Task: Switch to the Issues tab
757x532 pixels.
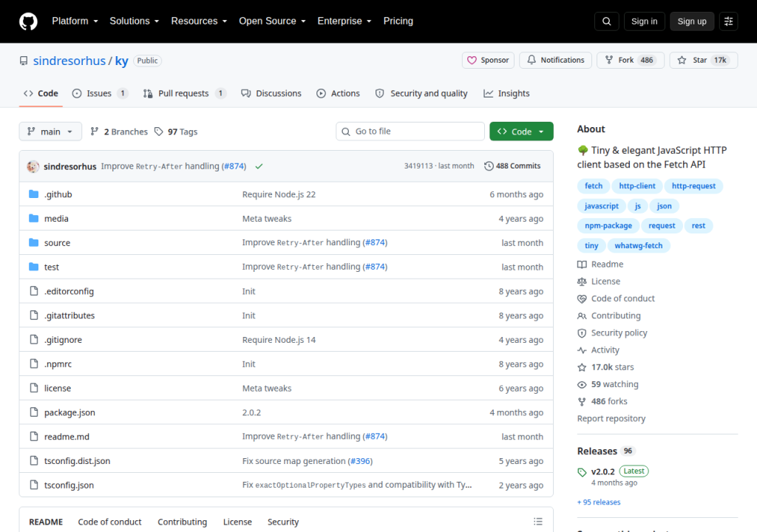Action: click(100, 94)
